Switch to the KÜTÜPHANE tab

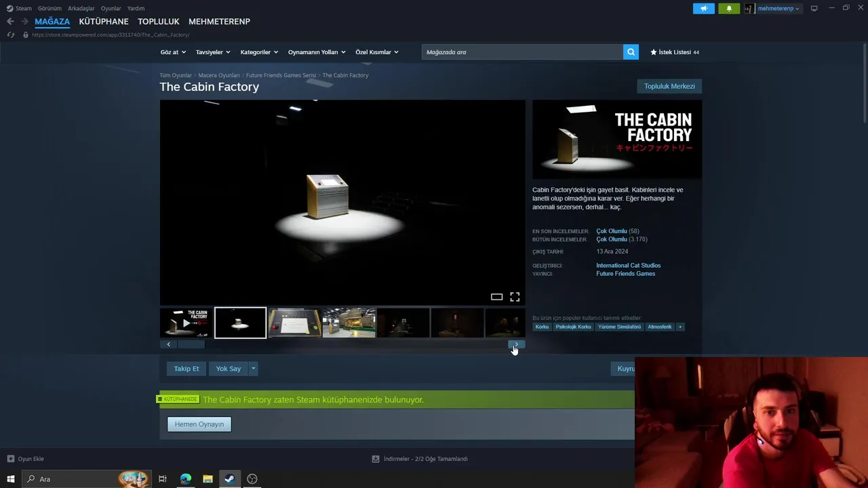tap(104, 22)
